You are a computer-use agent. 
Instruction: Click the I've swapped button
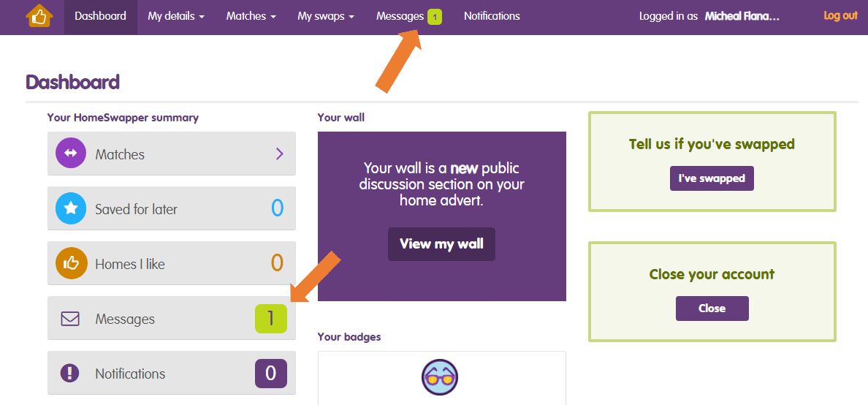click(712, 178)
